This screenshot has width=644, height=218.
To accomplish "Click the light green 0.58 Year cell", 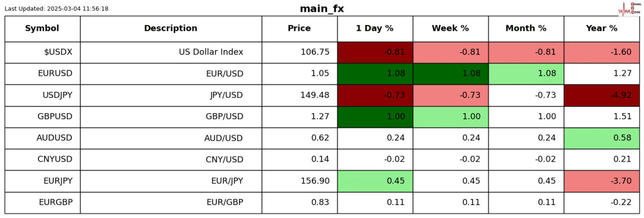I will pyautogui.click(x=601, y=138).
